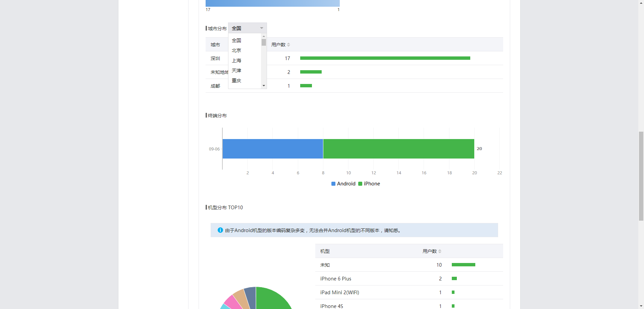This screenshot has height=309, width=644.
Task: Click the green pie chart slice
Action: pyautogui.click(x=272, y=299)
